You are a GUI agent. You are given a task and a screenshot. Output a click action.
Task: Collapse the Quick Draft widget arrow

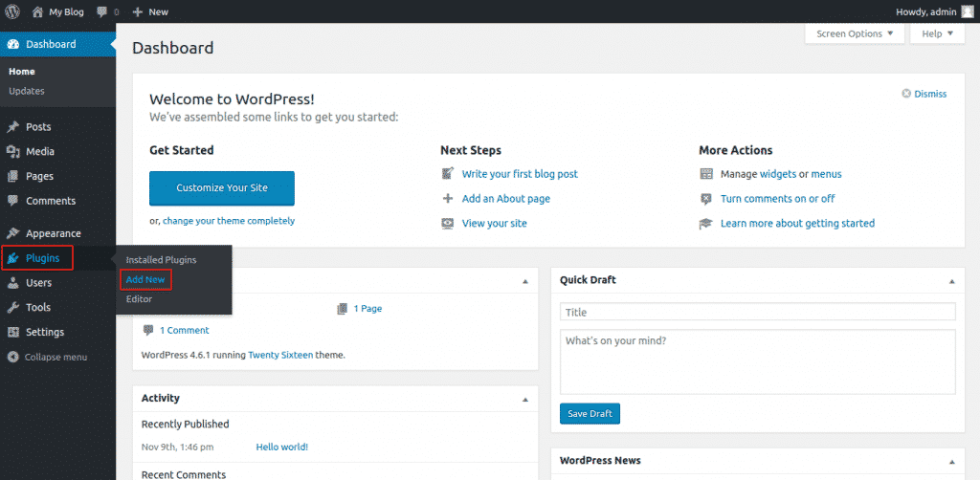(x=951, y=281)
